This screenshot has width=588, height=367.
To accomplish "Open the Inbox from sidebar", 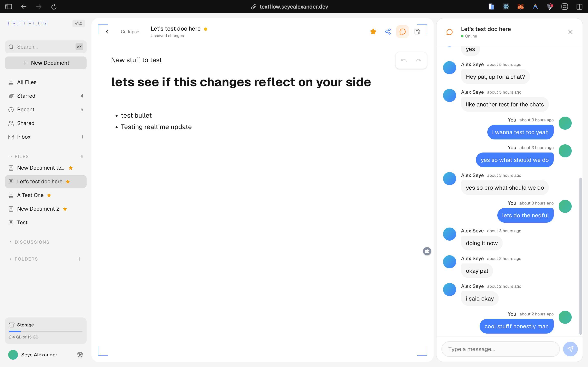I will (x=23, y=137).
